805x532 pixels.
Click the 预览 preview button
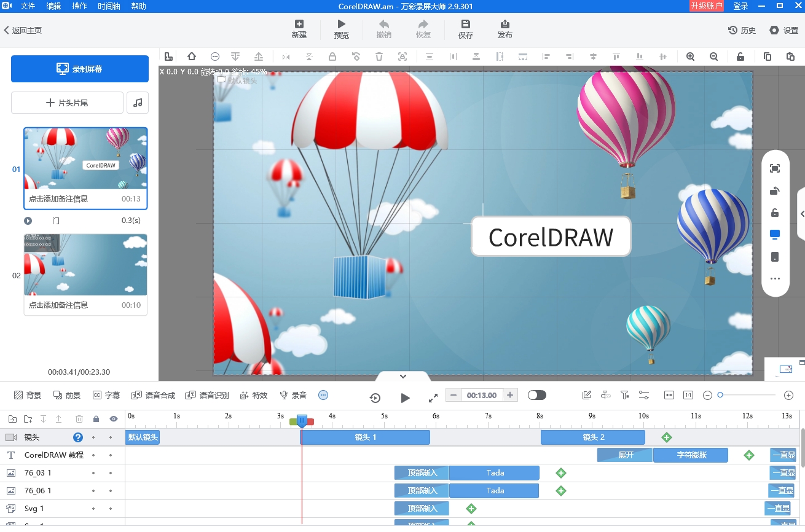(342, 29)
